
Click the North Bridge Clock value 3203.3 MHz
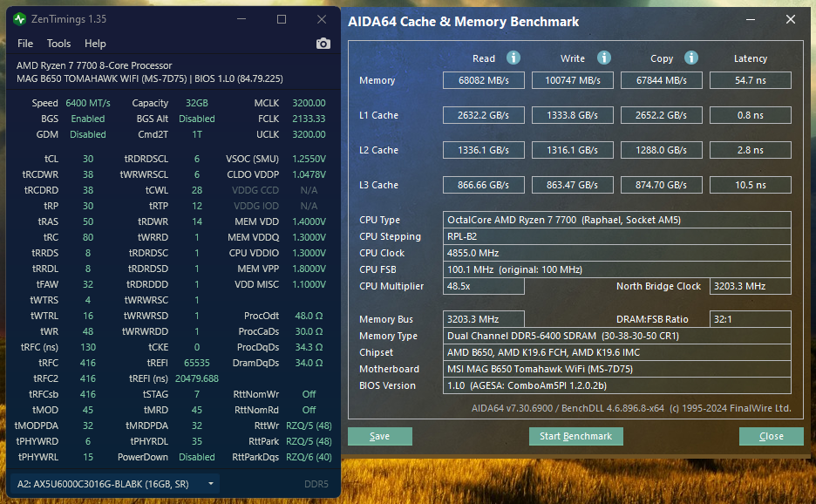coord(751,286)
